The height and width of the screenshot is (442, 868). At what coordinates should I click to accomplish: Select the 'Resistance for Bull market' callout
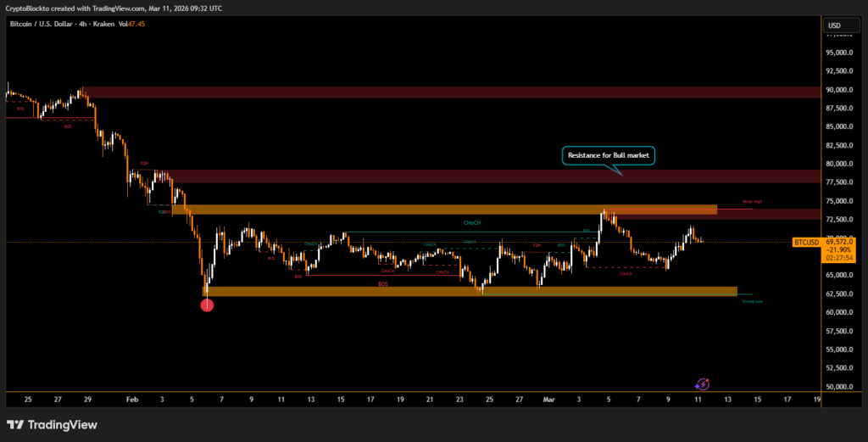pyautogui.click(x=609, y=155)
